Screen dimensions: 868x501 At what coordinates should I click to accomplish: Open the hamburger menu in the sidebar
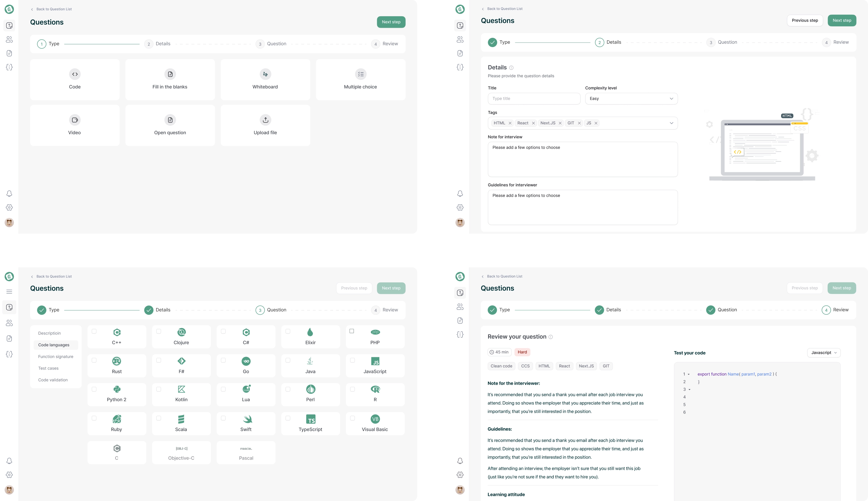click(9, 291)
